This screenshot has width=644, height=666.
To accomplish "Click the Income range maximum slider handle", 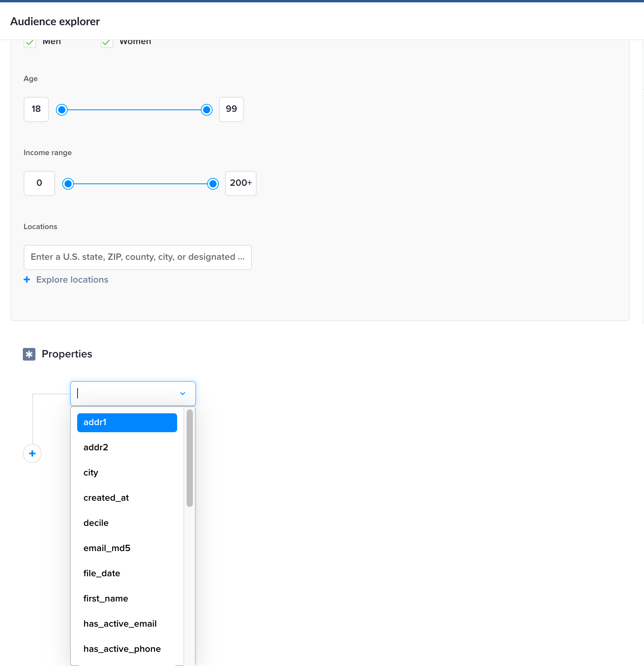I will (213, 184).
